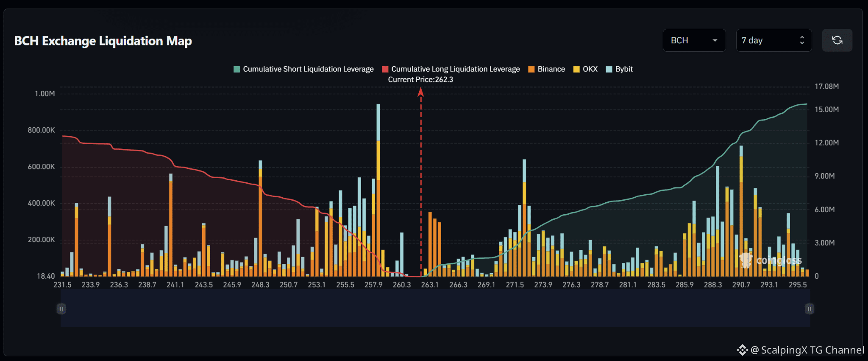This screenshot has height=361, width=868.
Task: Click the "257.9" price axis label
Action: pos(373,285)
